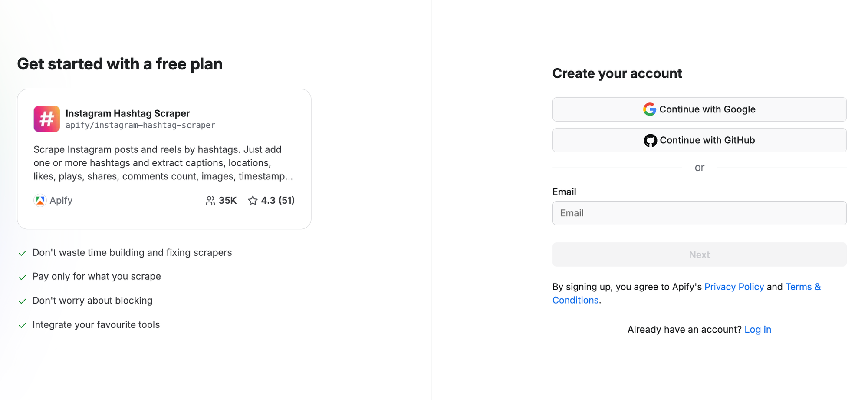868x400 pixels.
Task: Click the checkmark beside 'Integrate your favourite tools'
Action: 23,325
